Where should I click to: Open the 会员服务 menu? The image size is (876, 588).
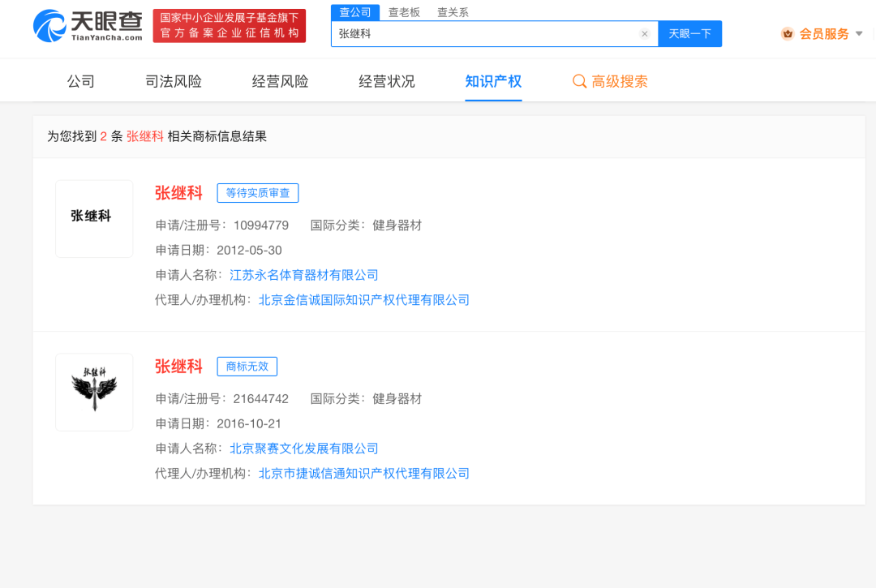pyautogui.click(x=823, y=34)
